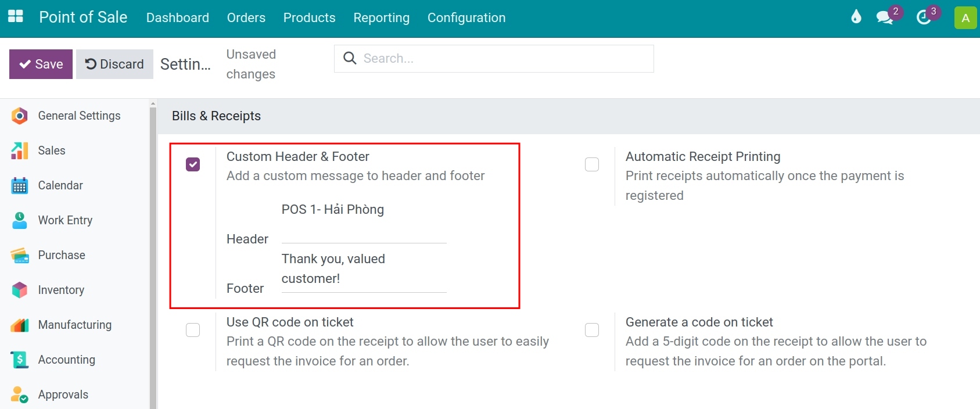The height and width of the screenshot is (409, 980).
Task: Click the Bills & Receipts section heading
Action: click(x=216, y=116)
